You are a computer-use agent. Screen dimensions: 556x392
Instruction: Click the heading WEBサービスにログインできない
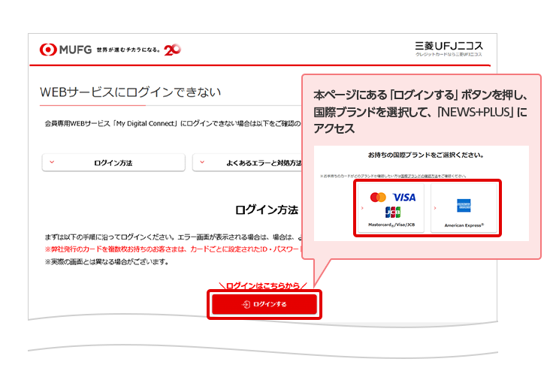tap(131, 92)
